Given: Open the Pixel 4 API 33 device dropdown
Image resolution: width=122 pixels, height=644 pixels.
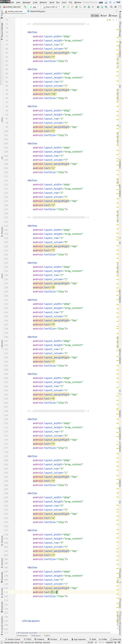Looking at the screenshot, I should click(x=51, y=7).
